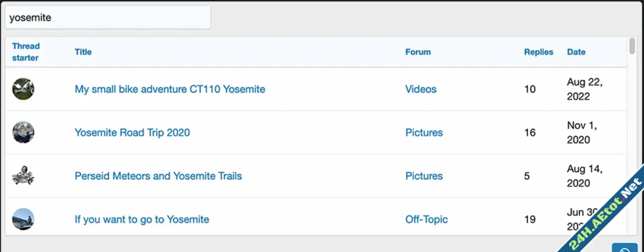644x252 pixels.
Task: Sort results by Thread starter column
Action: (26, 52)
